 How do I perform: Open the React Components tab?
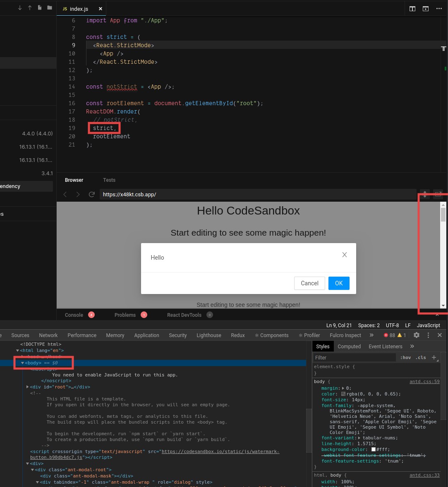click(x=272, y=335)
